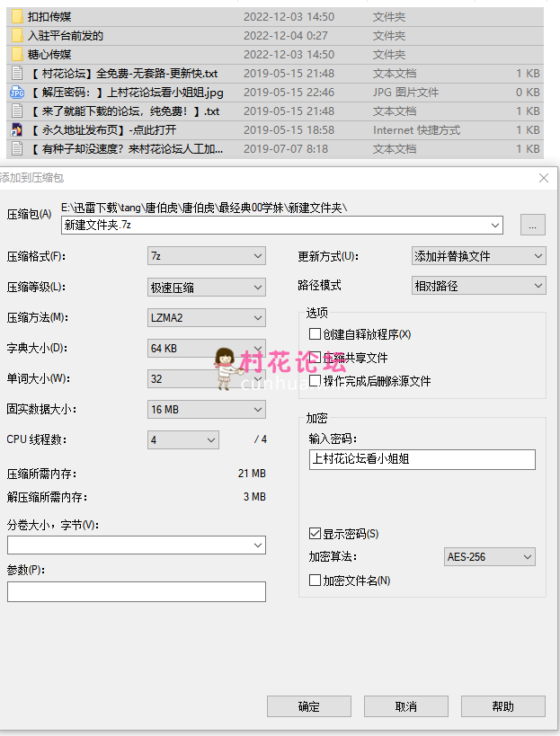Expand the 压缩等级 极速压缩 dropdown
560x736 pixels.
[207, 288]
